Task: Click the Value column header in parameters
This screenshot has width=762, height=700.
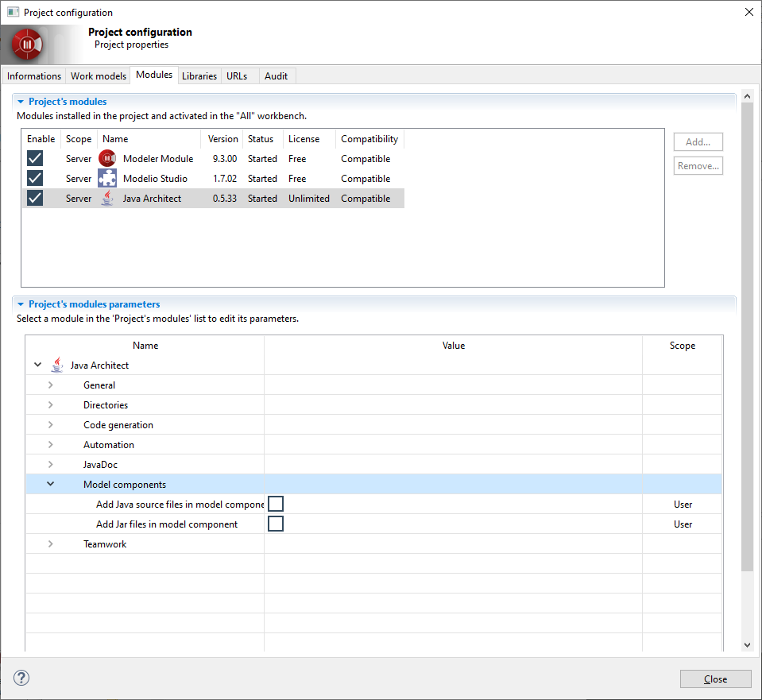Action: [x=454, y=346]
